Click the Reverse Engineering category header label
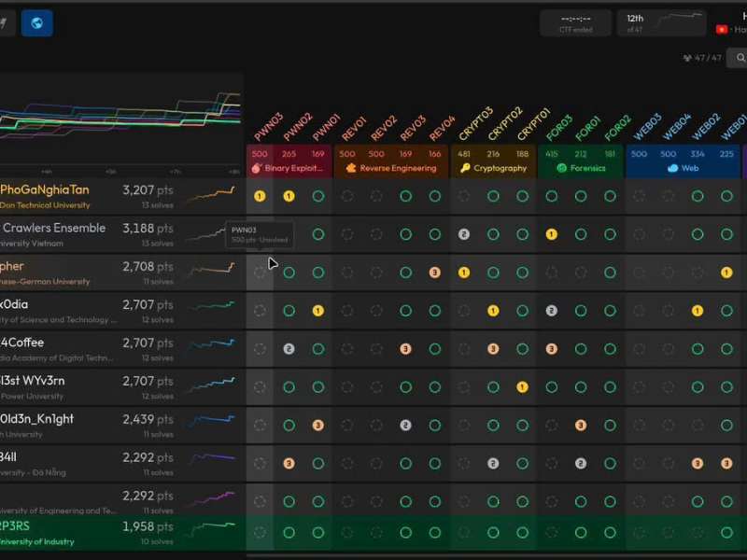Screen dimensions: 747x560 click(x=399, y=168)
